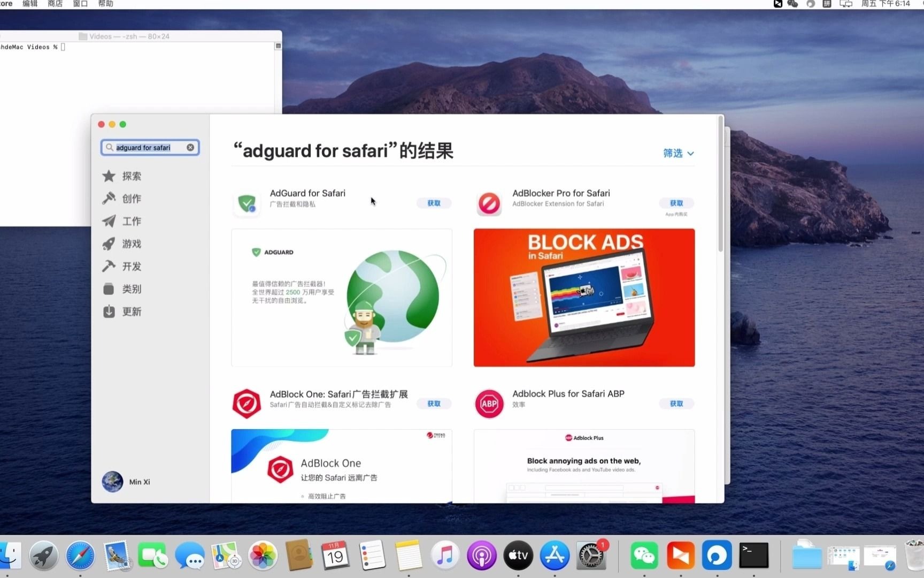Image resolution: width=924 pixels, height=578 pixels.
Task: Click the clock showing 周五 下午6:14
Action: (x=885, y=4)
